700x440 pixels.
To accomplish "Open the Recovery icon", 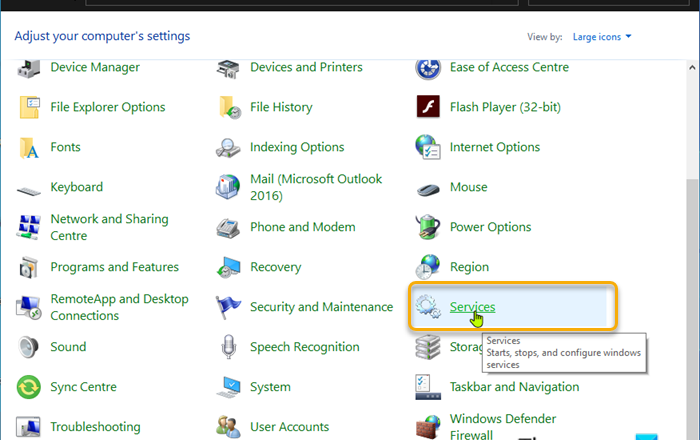I will pos(229,267).
